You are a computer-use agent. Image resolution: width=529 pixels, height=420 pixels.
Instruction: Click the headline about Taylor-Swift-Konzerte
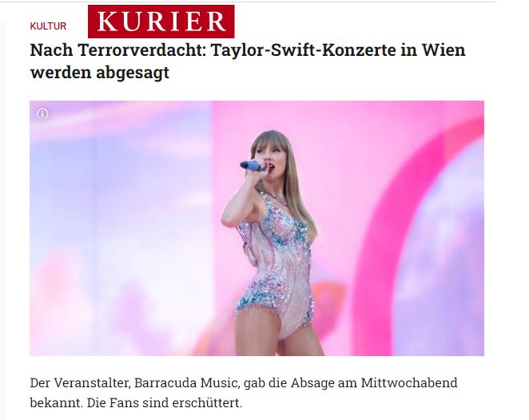coord(247,61)
